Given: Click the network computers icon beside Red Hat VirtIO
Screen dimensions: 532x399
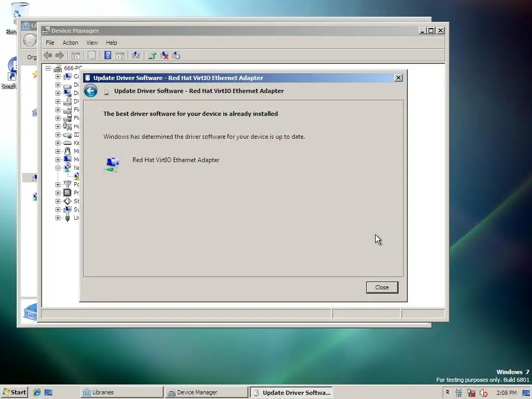Looking at the screenshot, I should 112,165.
